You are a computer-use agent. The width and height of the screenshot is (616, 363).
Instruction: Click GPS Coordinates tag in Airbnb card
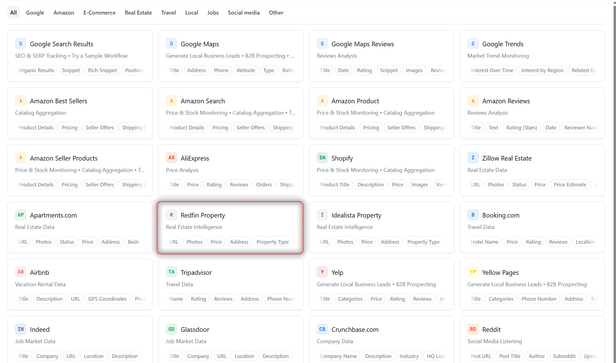pyautogui.click(x=107, y=299)
